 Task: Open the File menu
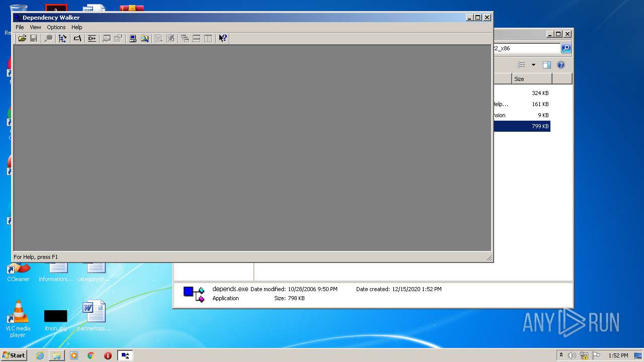click(20, 27)
